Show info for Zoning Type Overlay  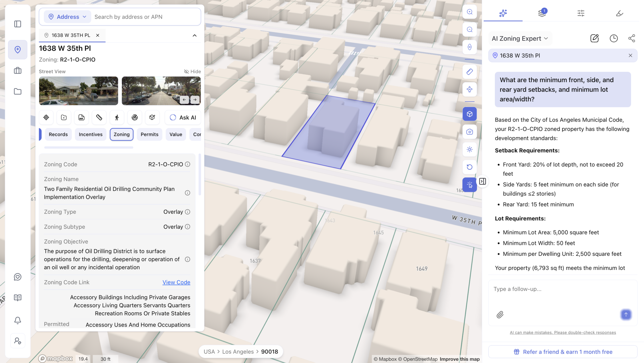click(187, 212)
